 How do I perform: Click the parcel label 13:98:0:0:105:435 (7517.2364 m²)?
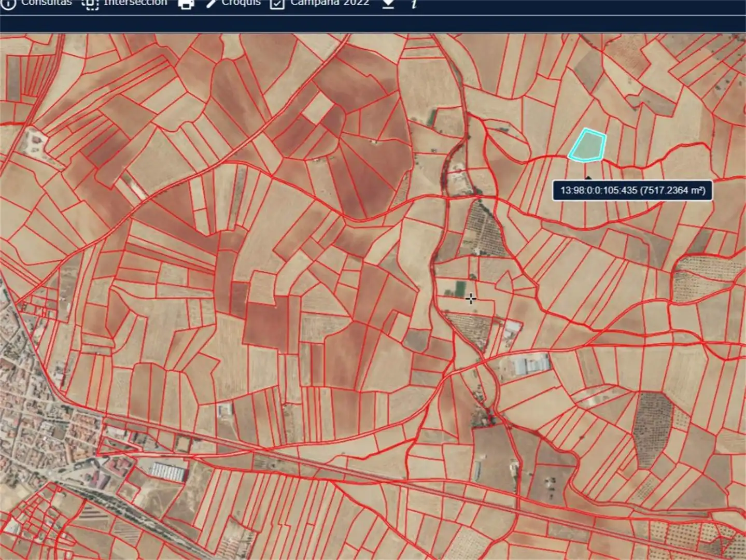click(x=632, y=190)
